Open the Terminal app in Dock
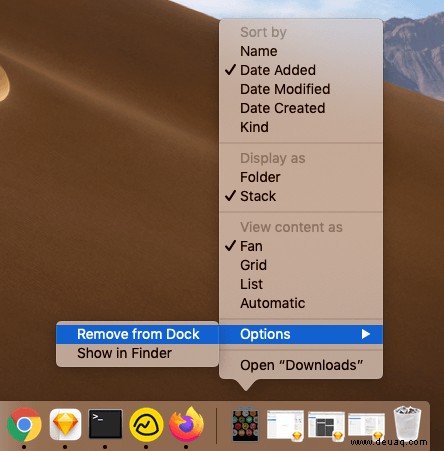 point(105,424)
